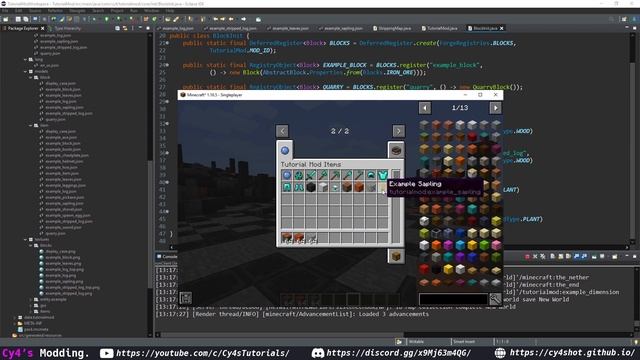
Task: Open the chest tab below the creative item grid
Action: coord(396,256)
